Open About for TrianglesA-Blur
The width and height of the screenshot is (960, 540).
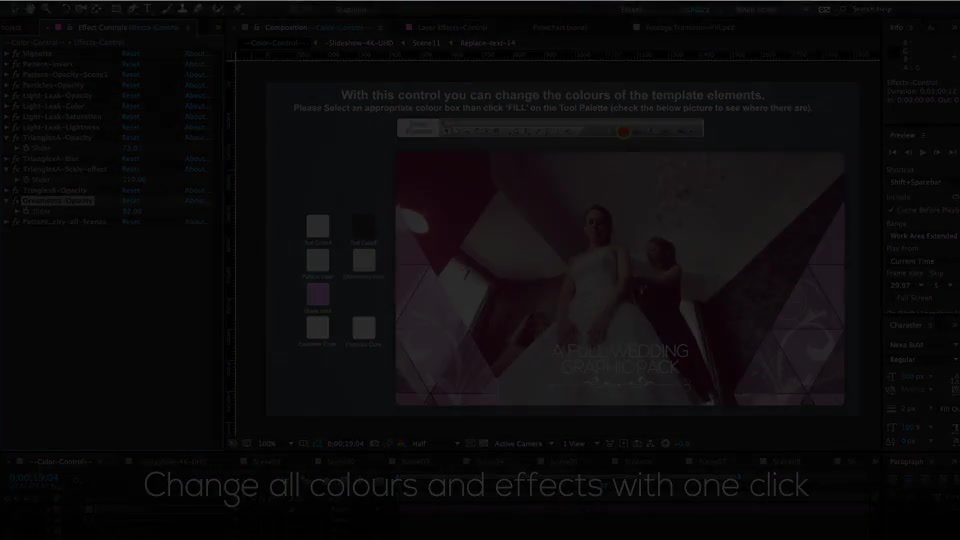[196, 159]
